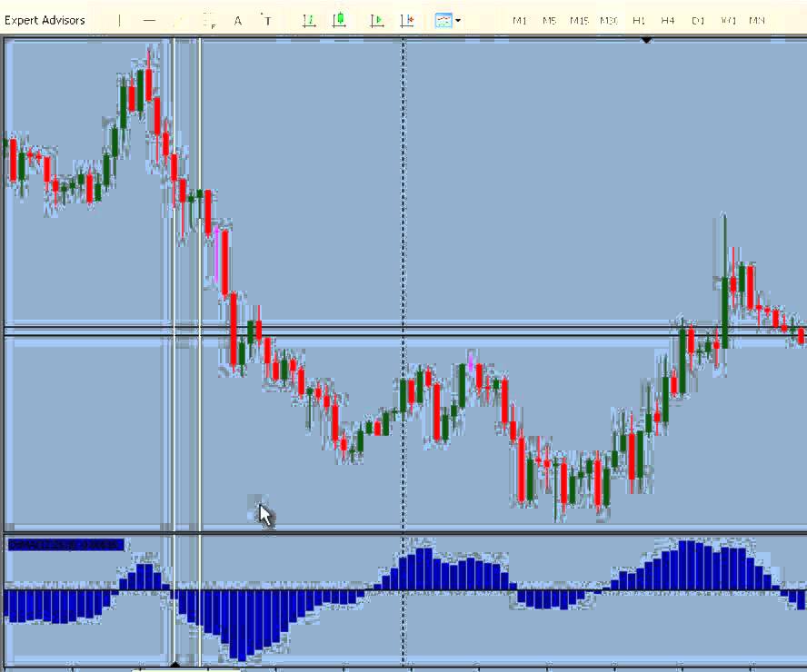Viewport: 807px width, 672px height.
Task: Enable the Expert Advisors button
Action: [x=45, y=20]
